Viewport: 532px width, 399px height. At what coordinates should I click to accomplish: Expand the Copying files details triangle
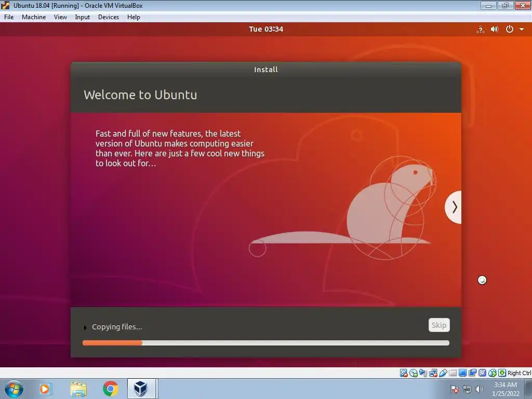pos(85,327)
